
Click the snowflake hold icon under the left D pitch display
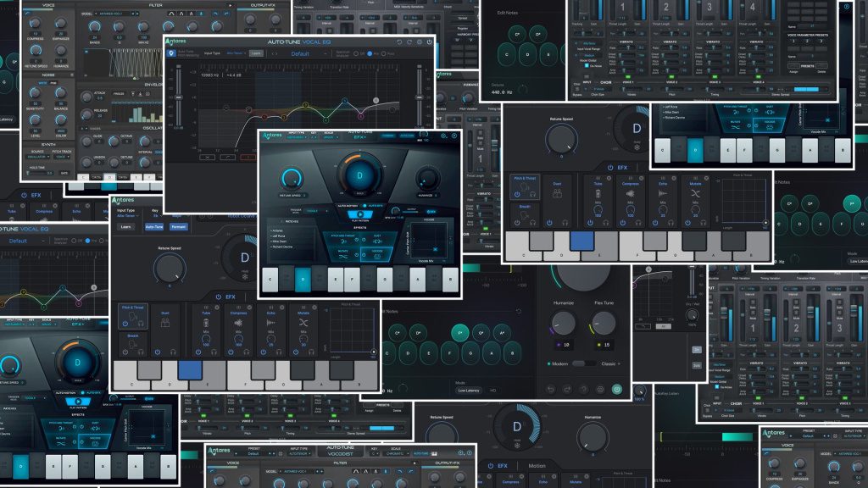click(x=245, y=277)
